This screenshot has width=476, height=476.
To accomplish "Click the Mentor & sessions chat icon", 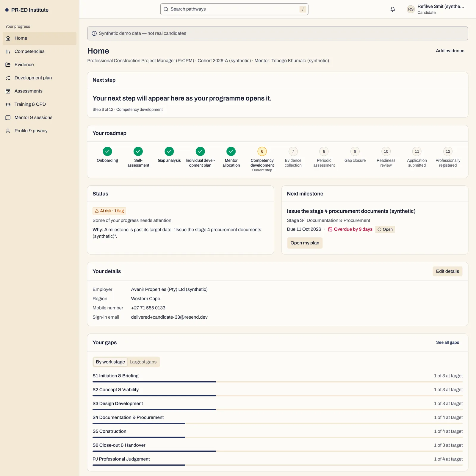I will pos(8,118).
